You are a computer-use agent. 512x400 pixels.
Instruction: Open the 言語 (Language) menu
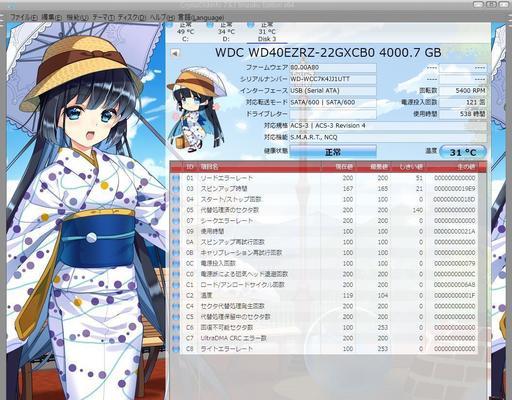pyautogui.click(x=201, y=17)
